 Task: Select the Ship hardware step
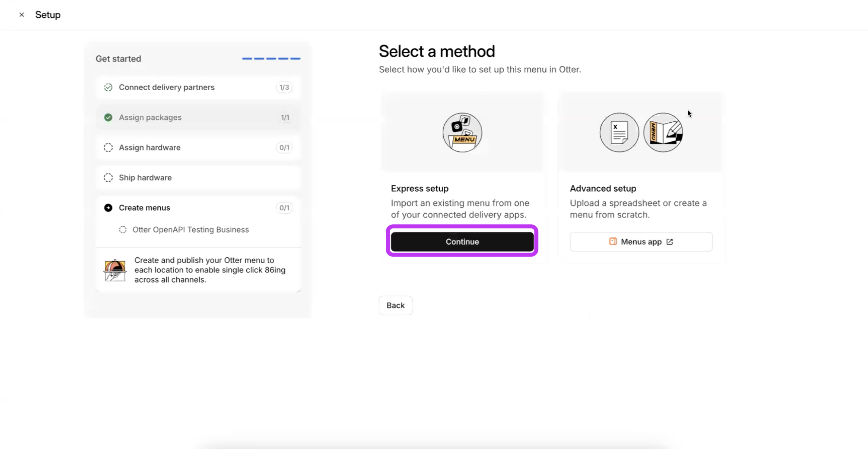coord(198,178)
